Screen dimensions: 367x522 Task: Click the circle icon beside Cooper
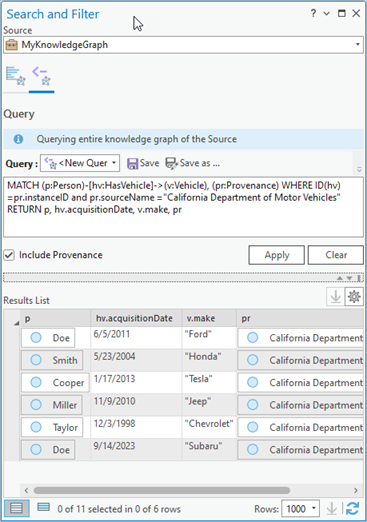[36, 382]
